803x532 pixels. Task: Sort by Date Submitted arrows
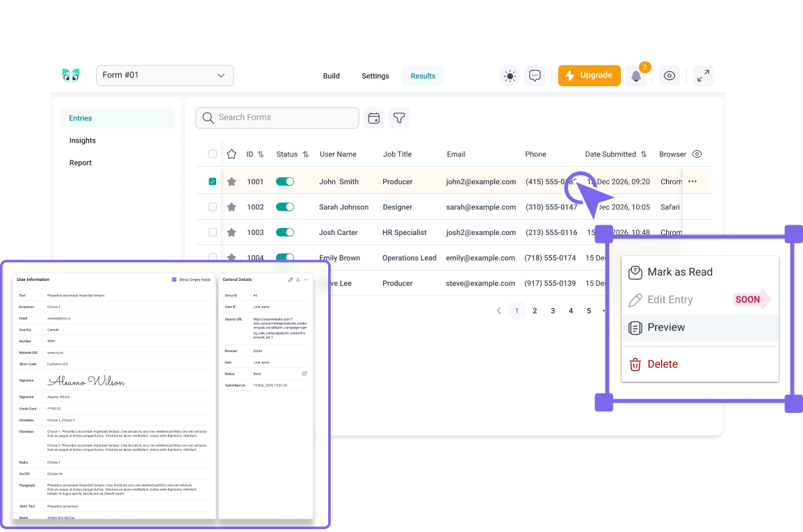click(x=644, y=154)
